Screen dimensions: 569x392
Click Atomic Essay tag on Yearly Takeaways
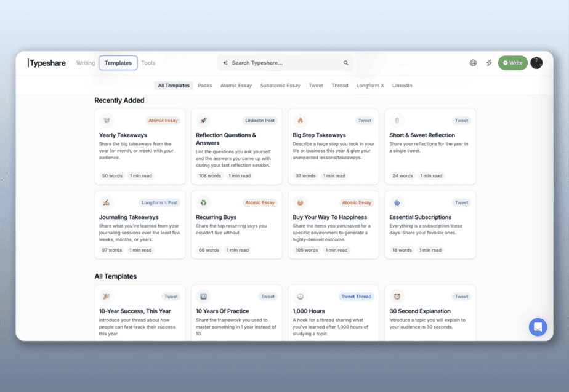click(163, 121)
